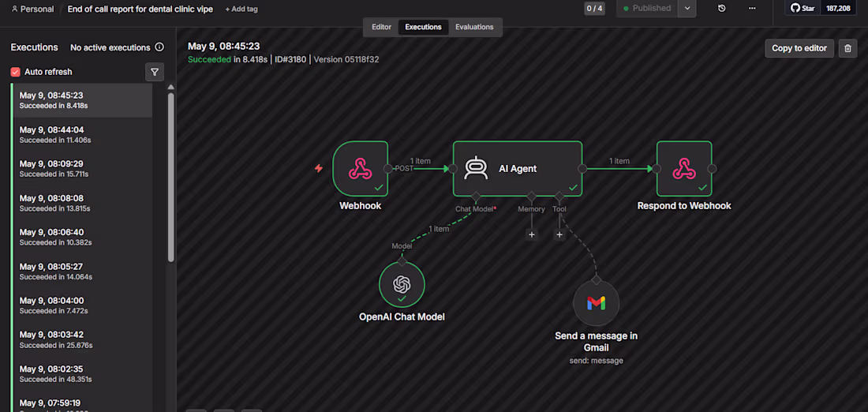Open the OpenAI Chat Model node
Screen dimensions: 868x412
coord(402,285)
